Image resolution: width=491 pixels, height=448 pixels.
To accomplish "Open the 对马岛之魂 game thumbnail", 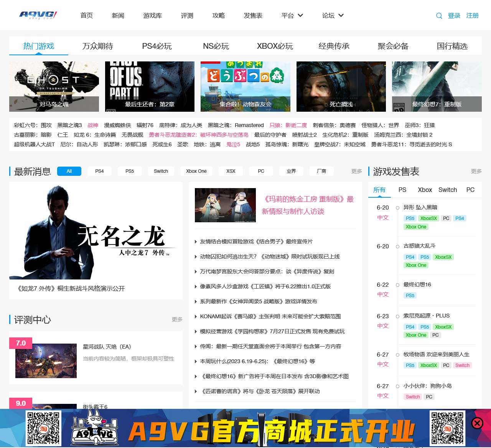I will 54,86.
